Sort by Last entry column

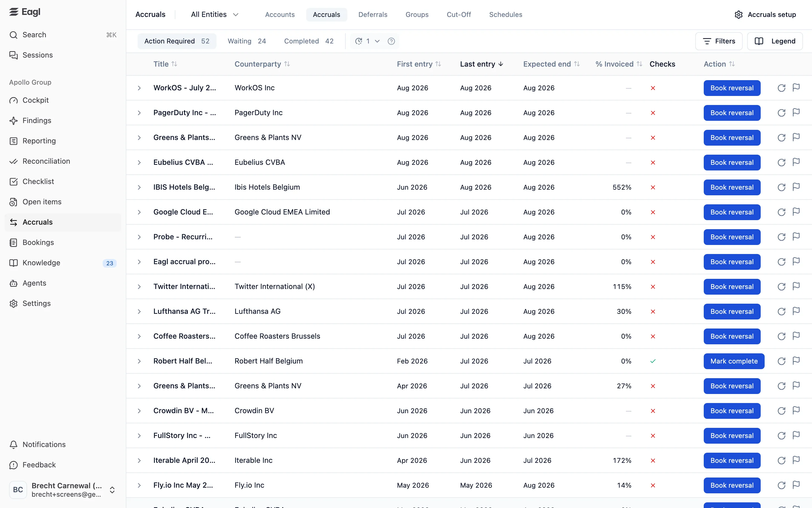[482, 64]
